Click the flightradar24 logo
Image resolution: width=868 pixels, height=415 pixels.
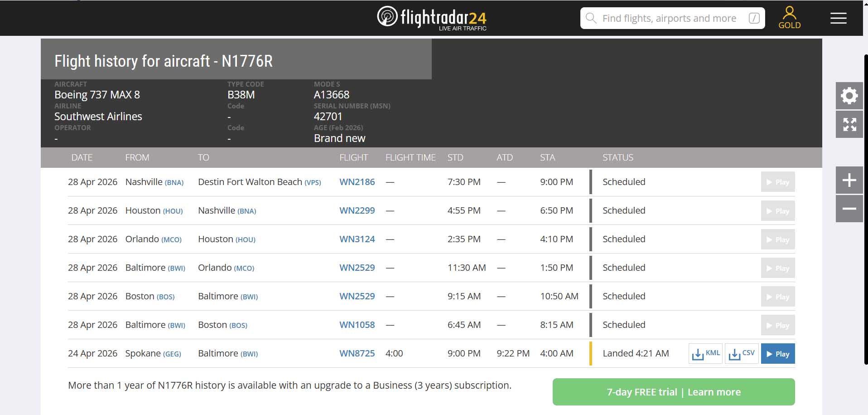432,18
